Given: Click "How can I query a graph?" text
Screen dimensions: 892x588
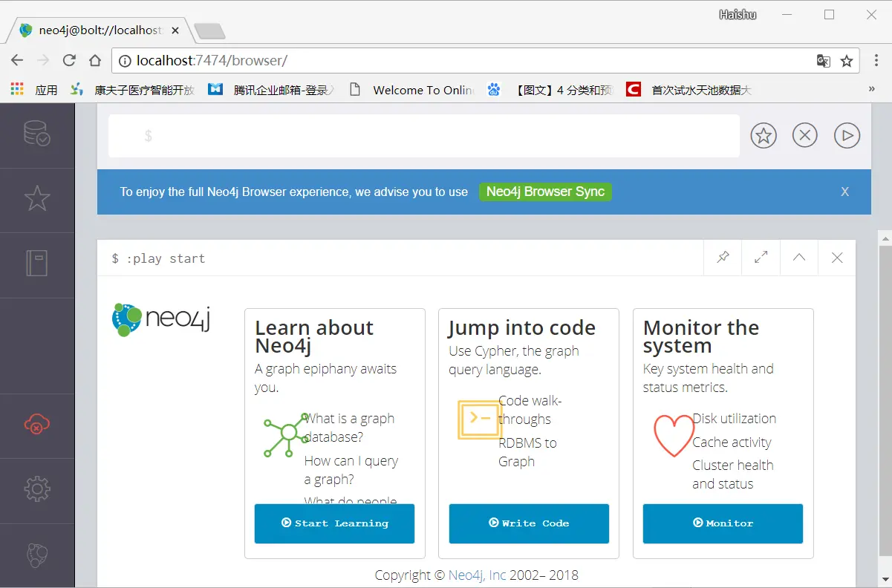Looking at the screenshot, I should [x=351, y=470].
